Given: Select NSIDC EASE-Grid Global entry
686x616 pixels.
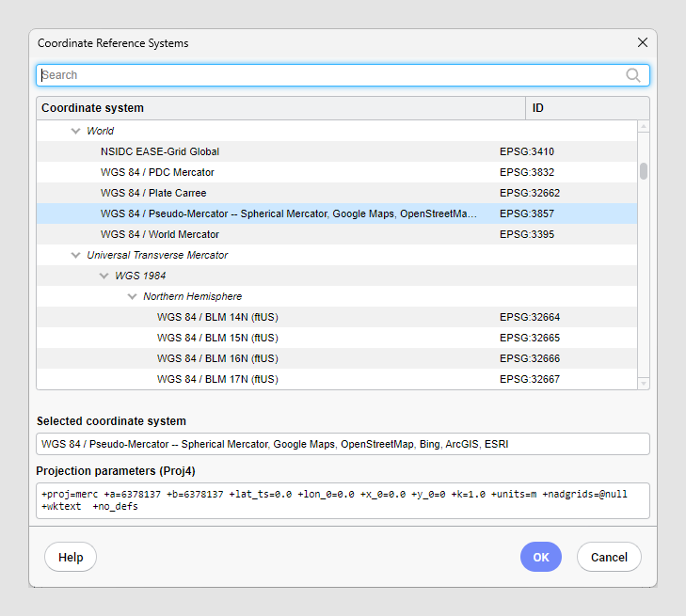Looking at the screenshot, I should point(160,151).
